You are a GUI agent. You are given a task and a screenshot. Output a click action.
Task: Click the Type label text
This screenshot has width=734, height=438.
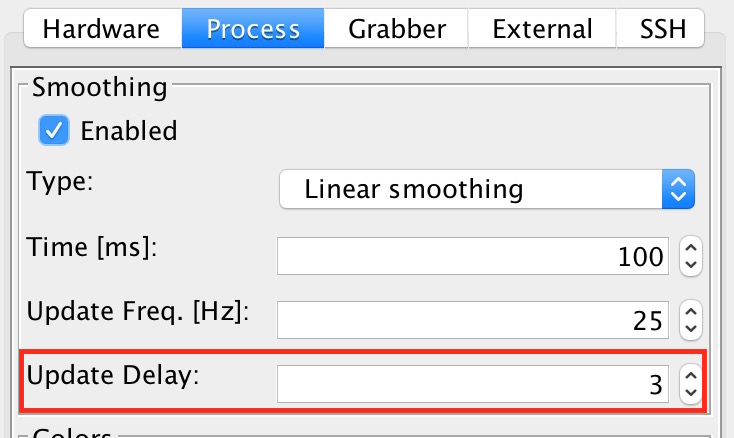(x=58, y=181)
